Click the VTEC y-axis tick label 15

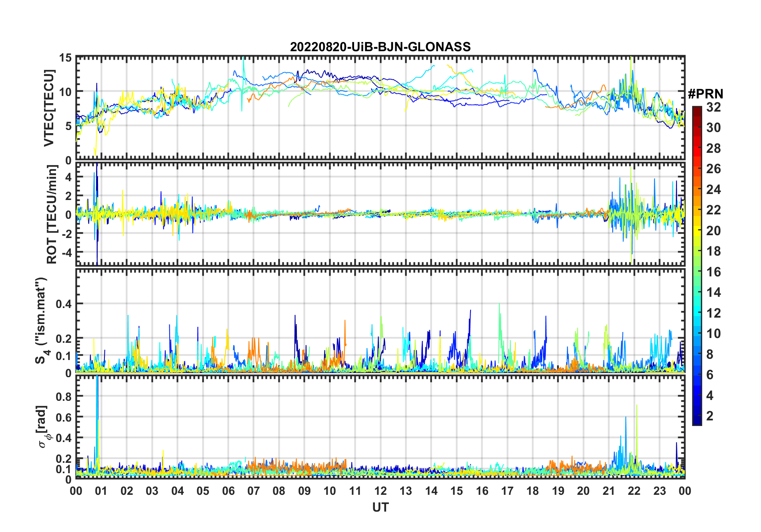[x=66, y=58]
